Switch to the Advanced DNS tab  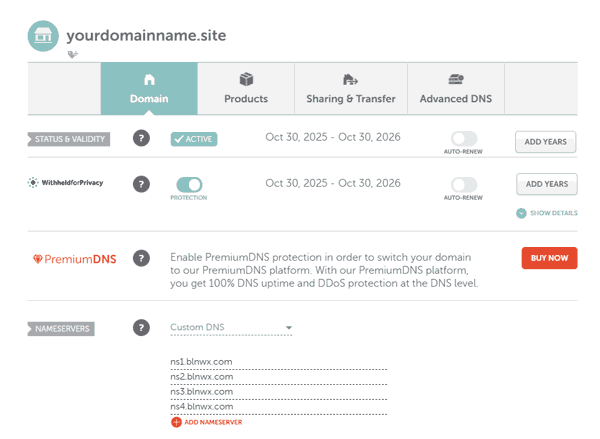456,89
